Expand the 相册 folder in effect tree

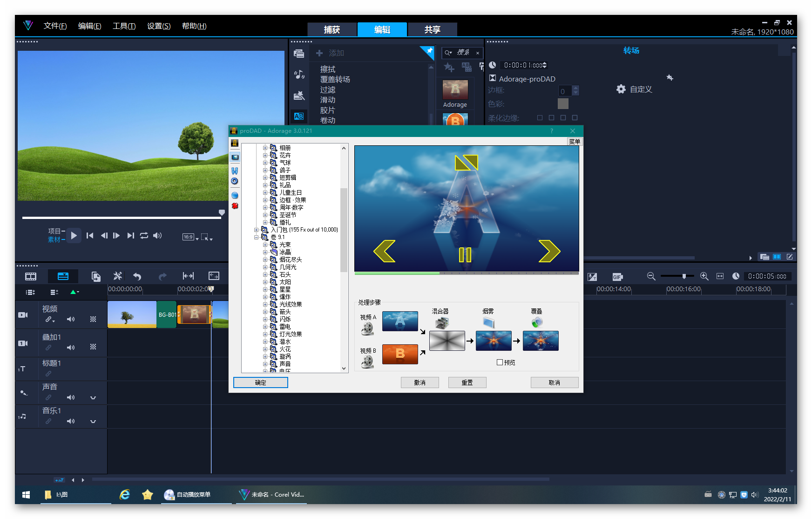(265, 148)
